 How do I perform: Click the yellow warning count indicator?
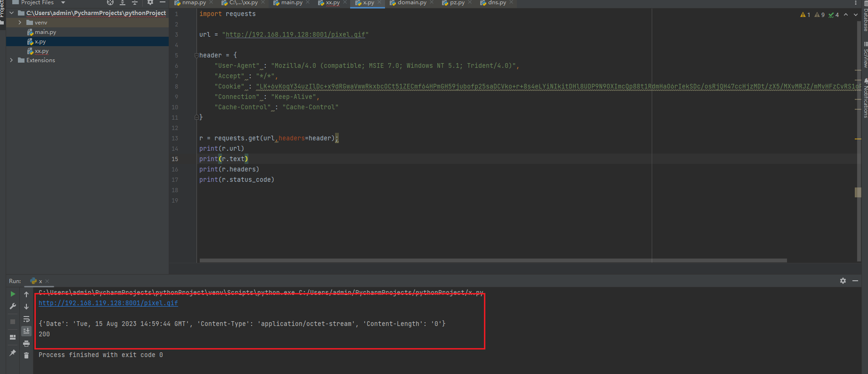(x=805, y=15)
